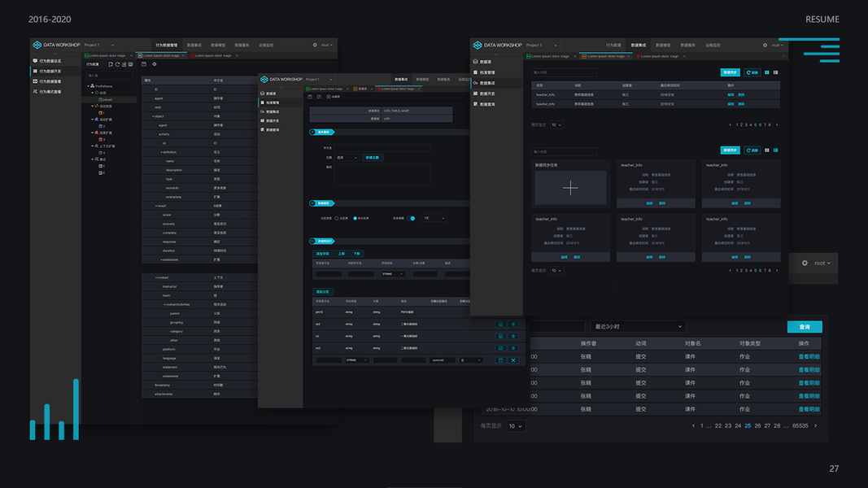
Task: Click new-file icon in behavior window's 行为配置 toolbar
Action: (111, 65)
